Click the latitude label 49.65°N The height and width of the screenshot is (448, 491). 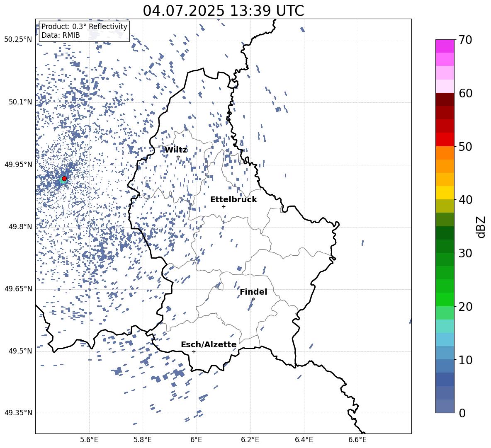tap(18, 289)
